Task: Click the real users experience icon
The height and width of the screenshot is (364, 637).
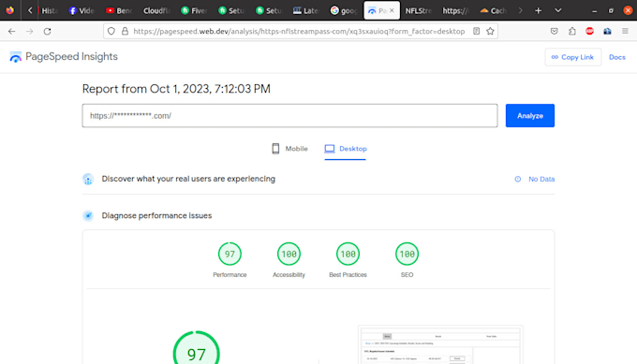Action: [88, 179]
